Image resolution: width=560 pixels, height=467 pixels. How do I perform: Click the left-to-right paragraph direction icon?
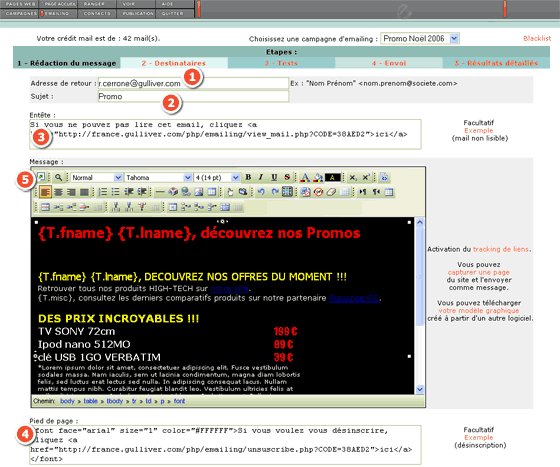coord(363,192)
